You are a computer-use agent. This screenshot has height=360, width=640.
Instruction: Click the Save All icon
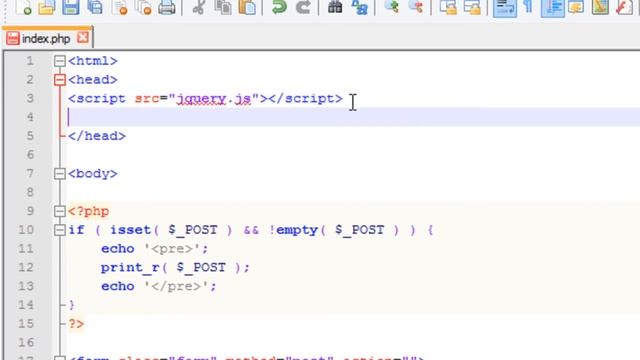click(x=95, y=7)
